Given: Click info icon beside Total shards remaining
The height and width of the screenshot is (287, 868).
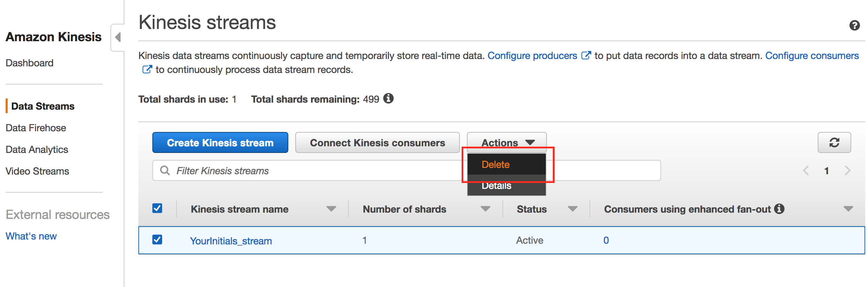Looking at the screenshot, I should coord(388,99).
